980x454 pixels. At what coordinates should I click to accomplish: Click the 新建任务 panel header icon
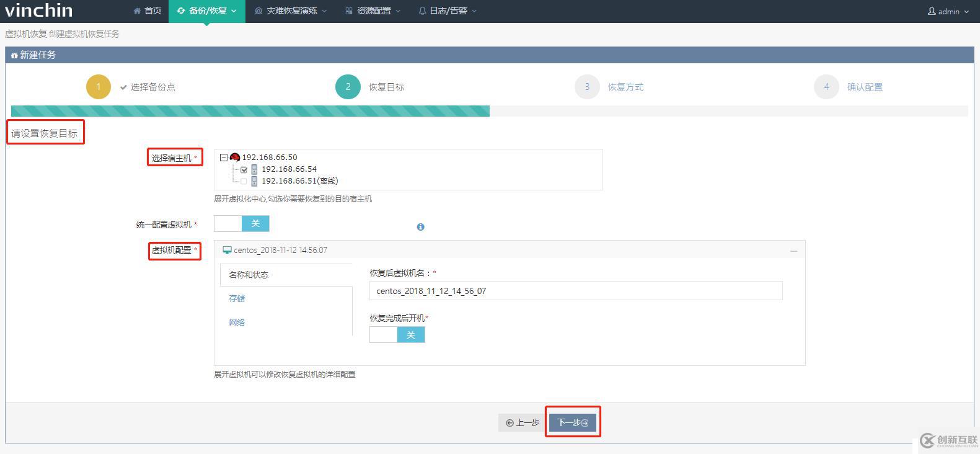pyautogui.click(x=14, y=55)
